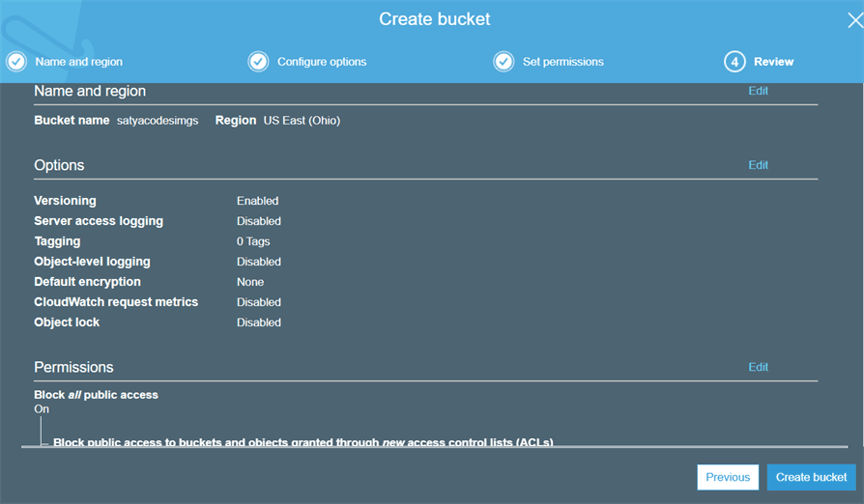
Task: Click the Object lock Disabled value
Action: (x=259, y=322)
